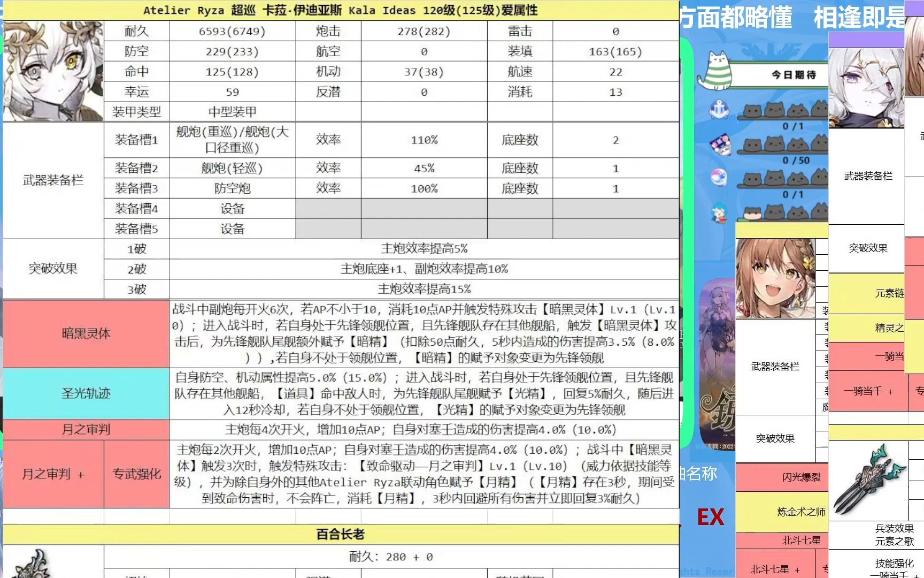This screenshot has height=578, width=924.
Task: Select the 主炮效率提高5% cell
Action: (424, 249)
